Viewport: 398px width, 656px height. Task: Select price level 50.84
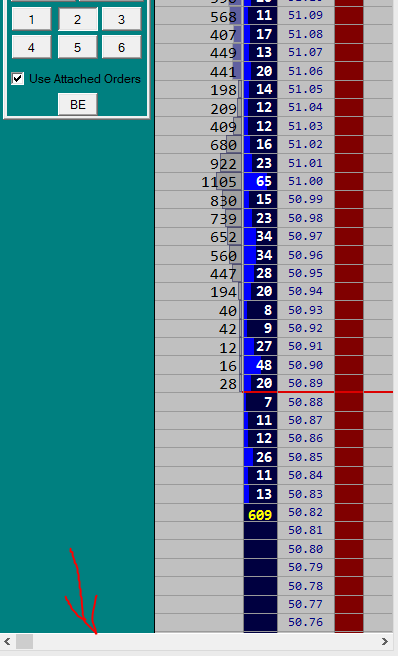coord(306,475)
